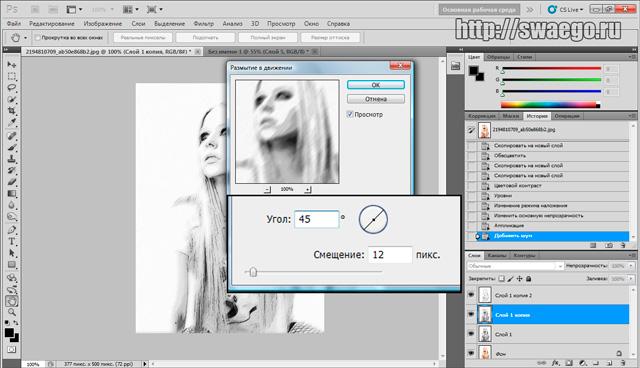Create new snapshot camera icon in History panel
The width and height of the screenshot is (640, 368).
pos(609,246)
